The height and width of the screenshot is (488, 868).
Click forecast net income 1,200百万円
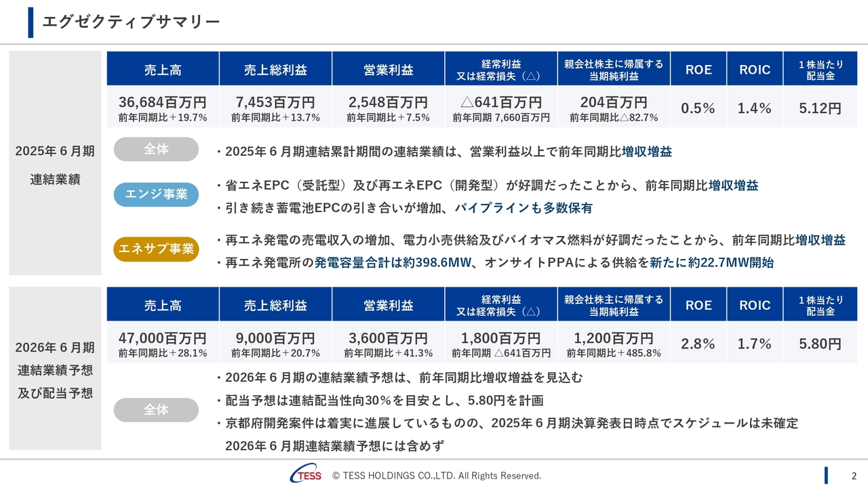[x=614, y=338]
